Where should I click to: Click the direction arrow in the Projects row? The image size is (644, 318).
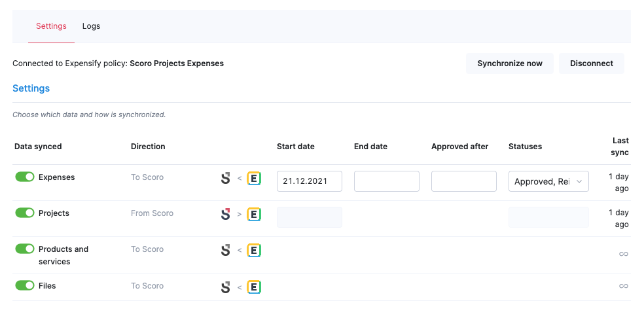tap(240, 214)
